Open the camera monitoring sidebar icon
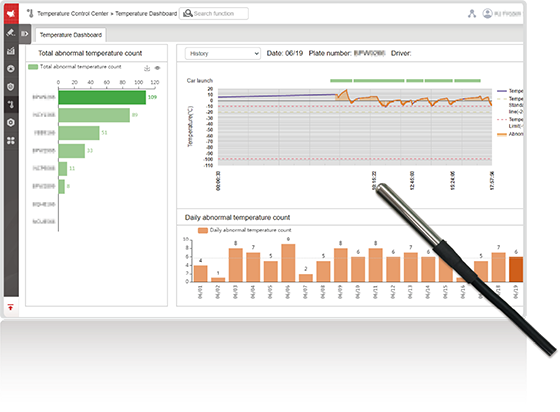The height and width of the screenshot is (412, 560). (x=11, y=33)
